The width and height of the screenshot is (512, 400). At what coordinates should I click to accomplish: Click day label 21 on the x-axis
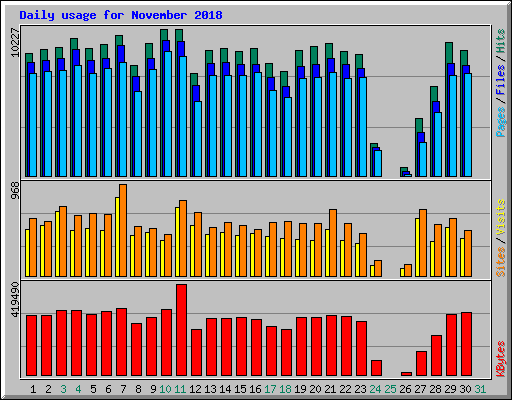pyautogui.click(x=330, y=389)
